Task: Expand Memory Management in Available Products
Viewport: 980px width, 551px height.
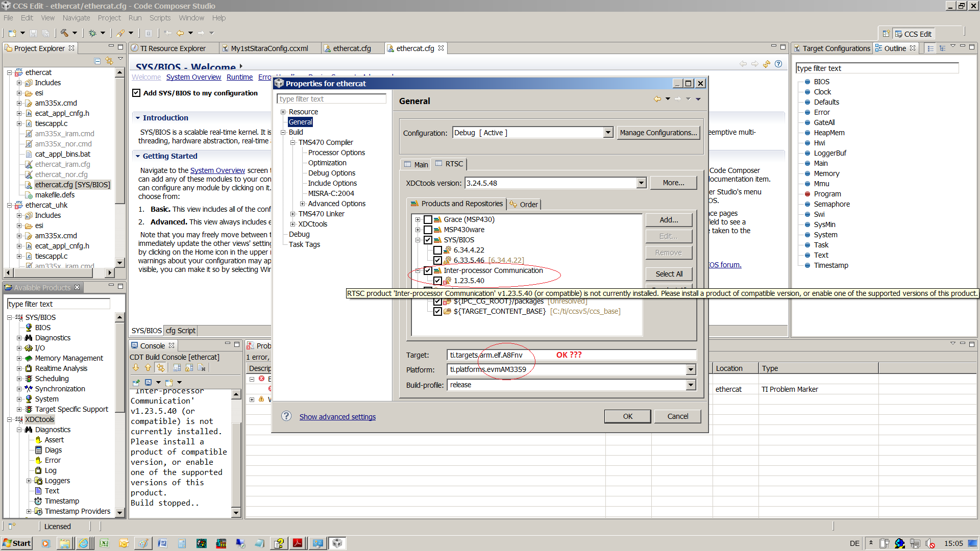Action: (x=19, y=358)
